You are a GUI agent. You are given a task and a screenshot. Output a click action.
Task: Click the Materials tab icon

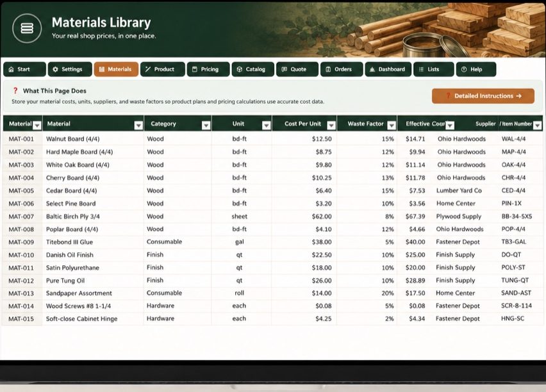point(102,69)
